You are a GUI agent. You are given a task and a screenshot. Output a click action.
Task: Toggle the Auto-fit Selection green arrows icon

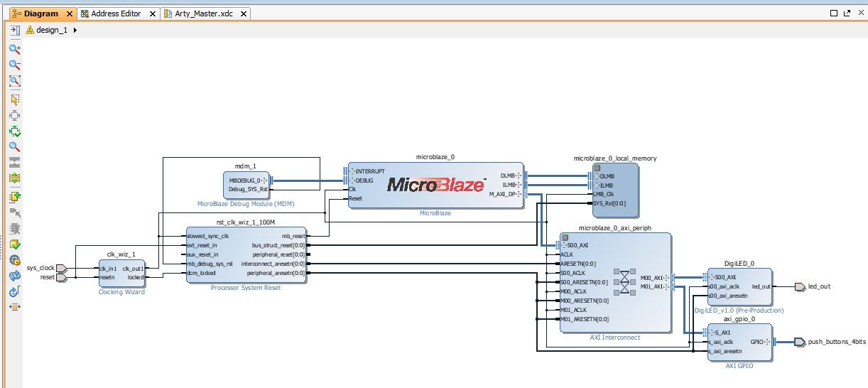(15, 131)
